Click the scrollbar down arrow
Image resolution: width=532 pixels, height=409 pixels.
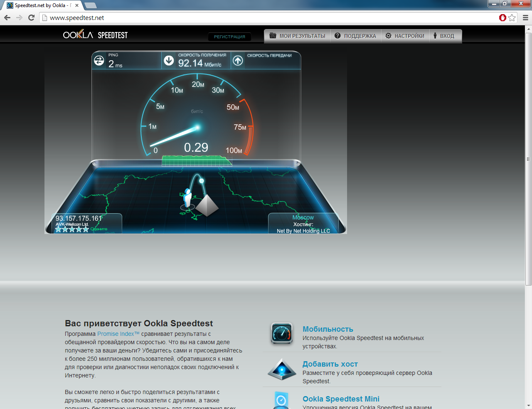pyautogui.click(x=528, y=405)
